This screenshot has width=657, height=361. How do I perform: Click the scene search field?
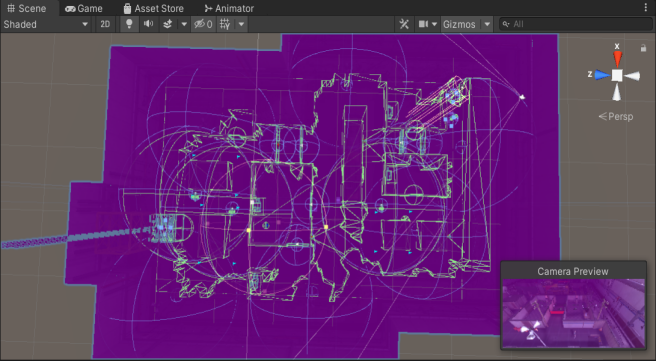pos(576,24)
